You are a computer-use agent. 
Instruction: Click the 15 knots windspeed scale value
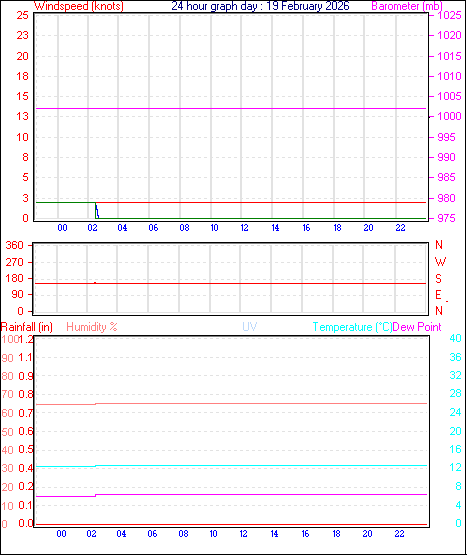click(x=22, y=96)
